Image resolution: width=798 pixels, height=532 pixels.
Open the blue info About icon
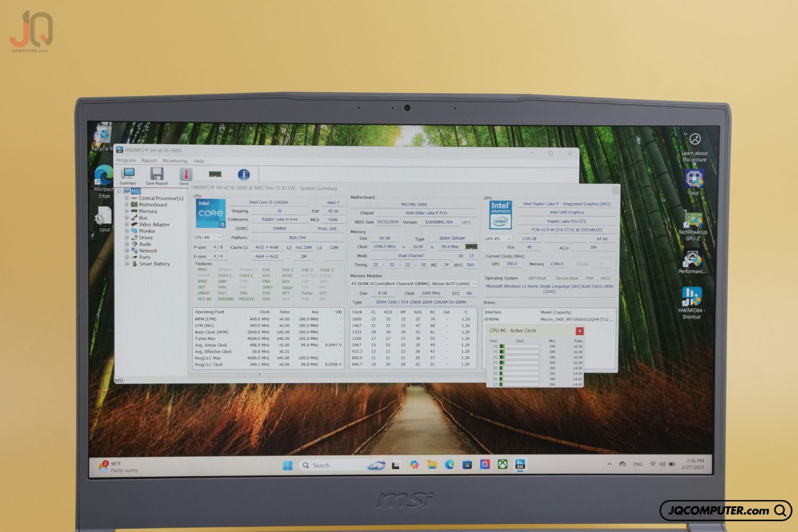[244, 174]
